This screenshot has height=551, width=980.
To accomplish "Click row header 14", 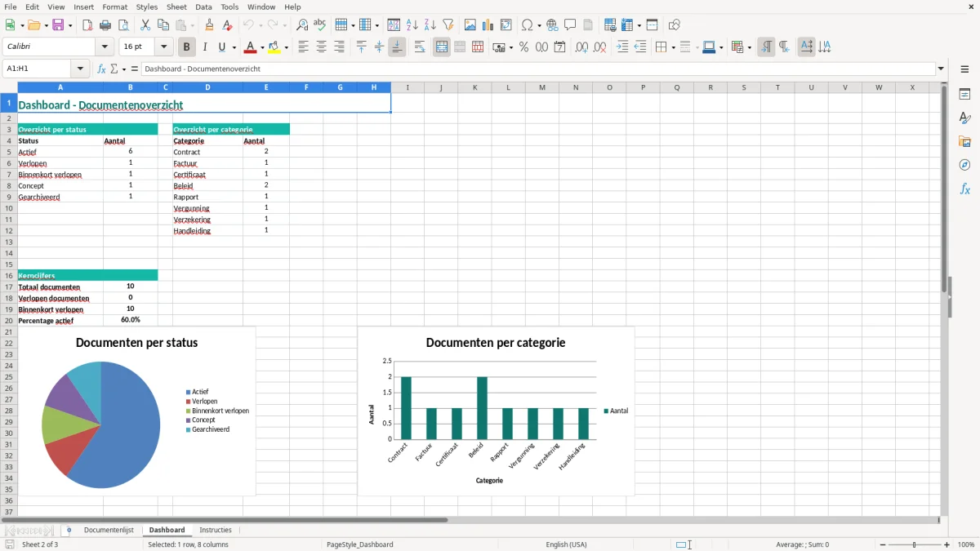I will pyautogui.click(x=9, y=253).
